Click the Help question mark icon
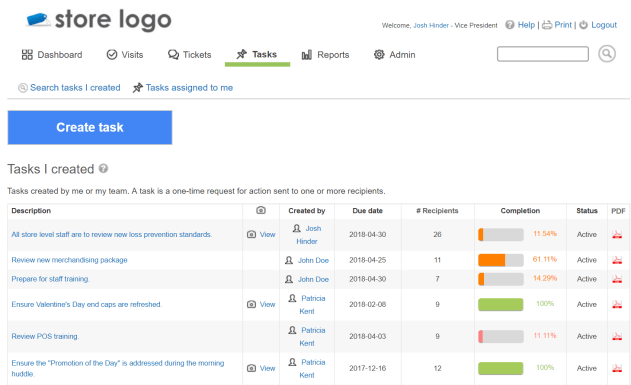631x385 pixels. pos(509,25)
